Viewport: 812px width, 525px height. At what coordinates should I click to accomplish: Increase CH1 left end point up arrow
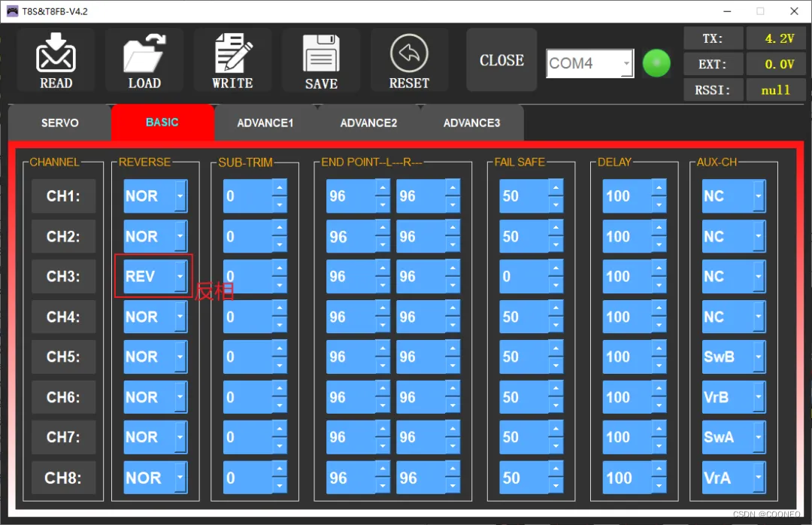point(383,187)
